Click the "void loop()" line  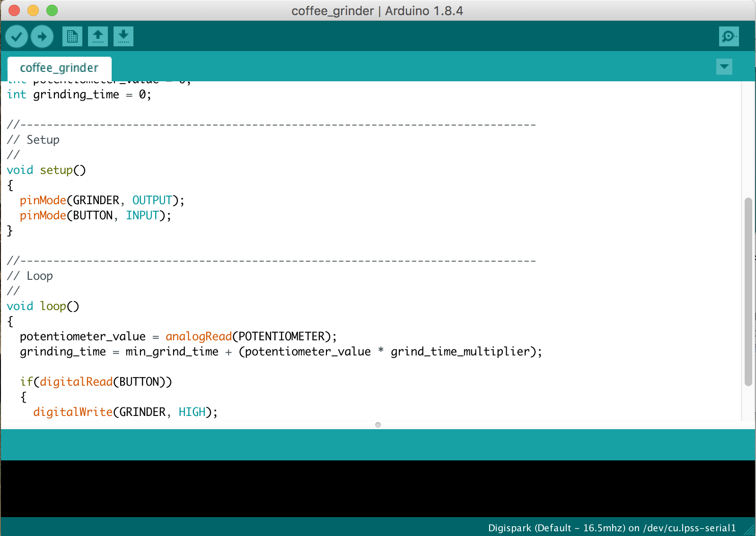[43, 306]
